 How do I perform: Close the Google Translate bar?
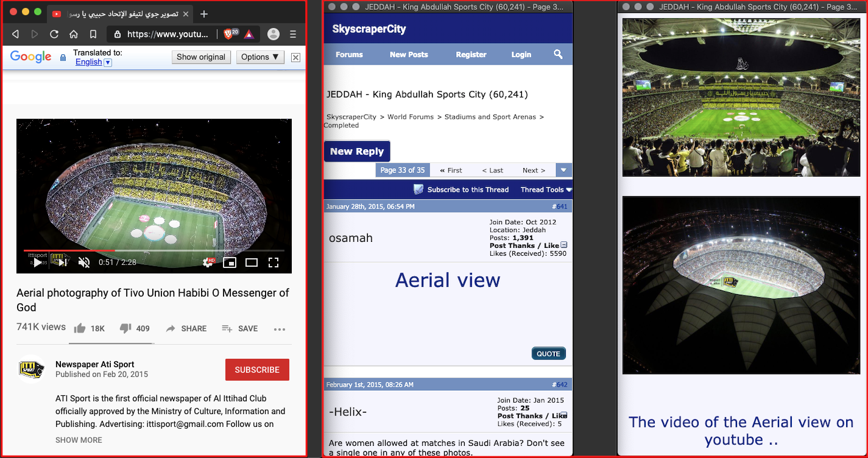pyautogui.click(x=295, y=57)
